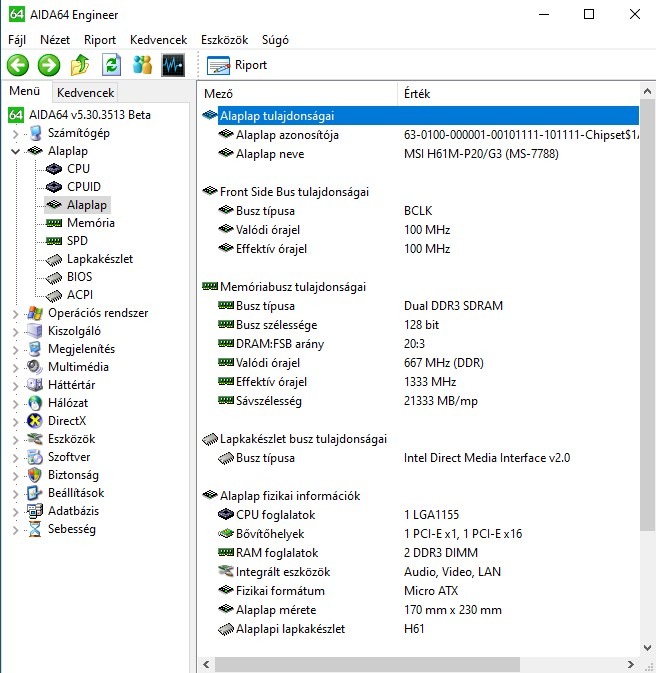This screenshot has height=673, width=656.
Task: Click the Mező column header
Action: point(298,94)
